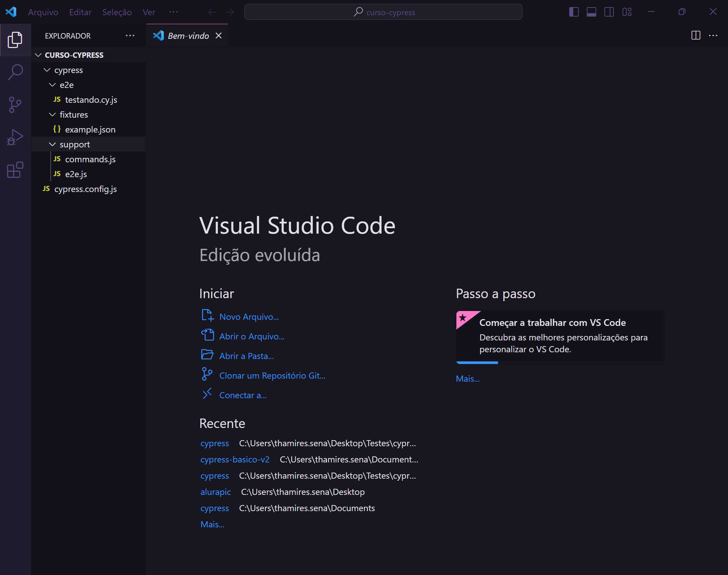
Task: Click the Abrir a Pasta folder icon
Action: (x=207, y=355)
